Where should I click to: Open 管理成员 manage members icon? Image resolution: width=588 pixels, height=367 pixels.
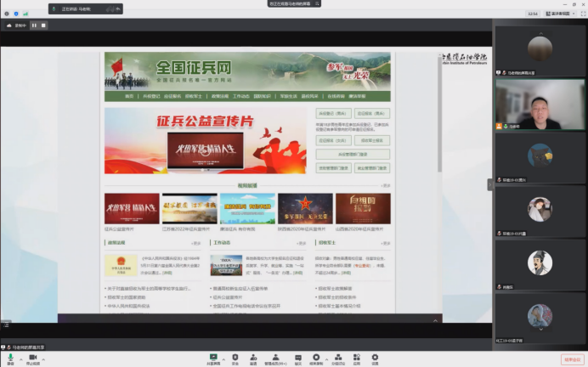[275, 358]
